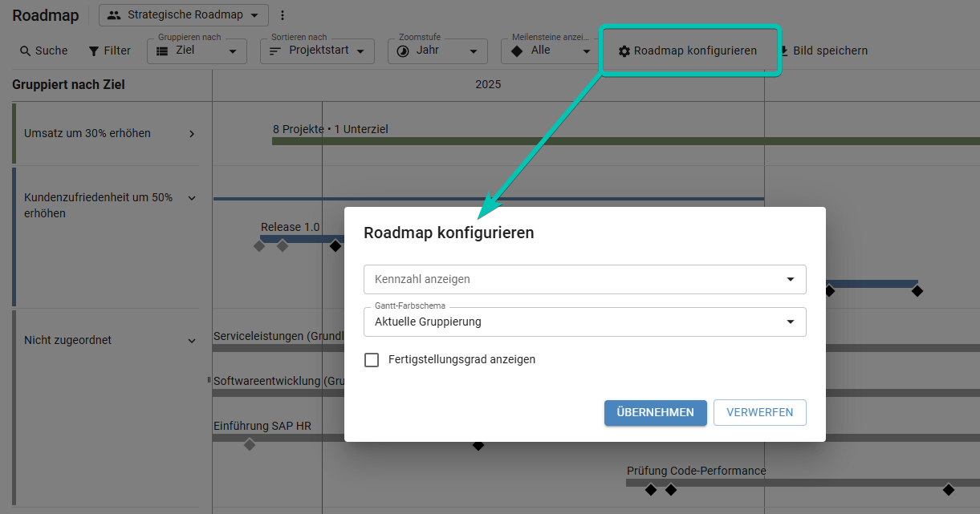Open the Meilensteine anzeigen dropdown
Image resolution: width=980 pixels, height=514 pixels.
point(551,51)
